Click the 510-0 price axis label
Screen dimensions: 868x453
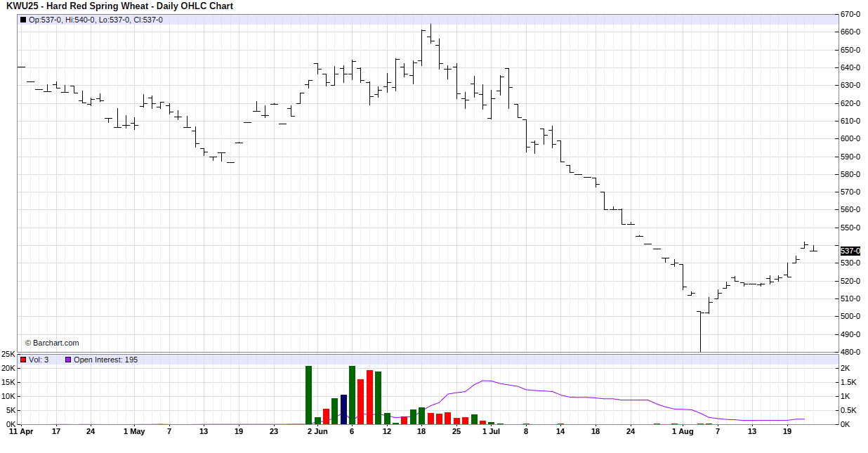tap(850, 298)
